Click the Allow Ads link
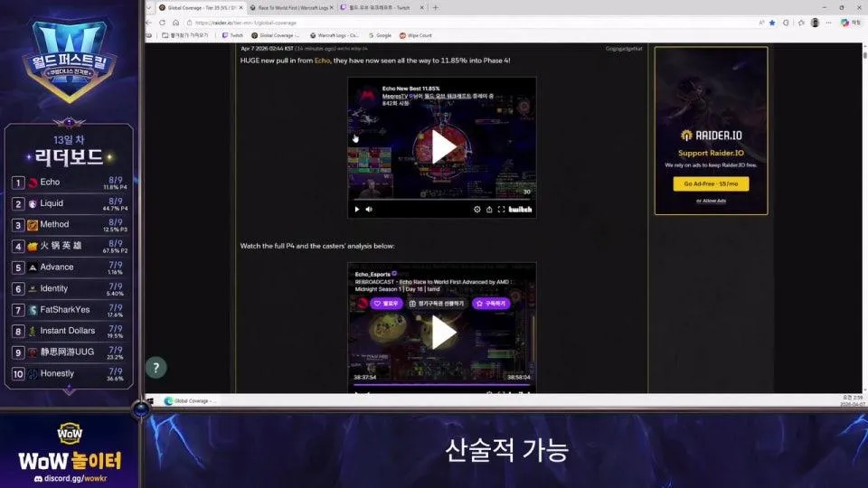This screenshot has width=868, height=488. click(711, 201)
